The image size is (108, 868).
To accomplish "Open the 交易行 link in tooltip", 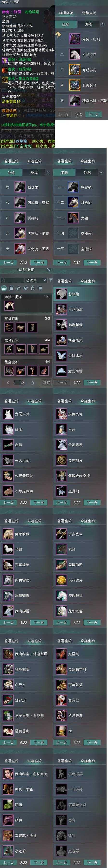I will click(12, 115).
